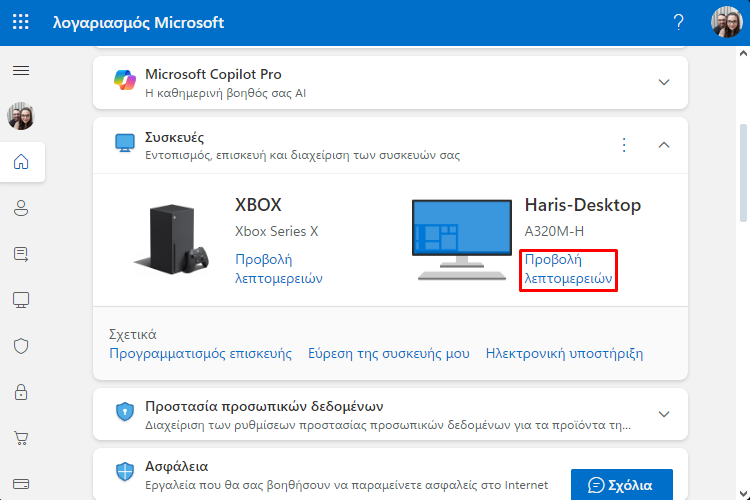Open the monitor devices sidebar icon
750x500 pixels.
point(21,300)
